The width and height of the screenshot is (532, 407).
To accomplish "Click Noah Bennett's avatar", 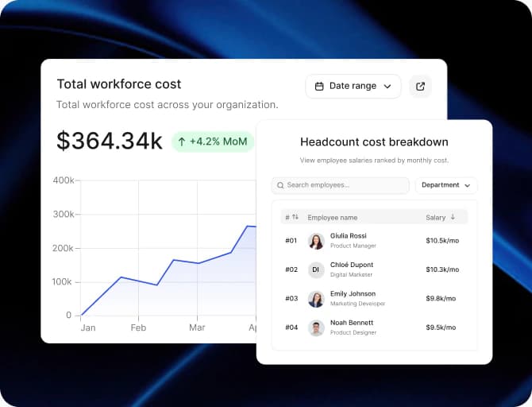I will (316, 328).
